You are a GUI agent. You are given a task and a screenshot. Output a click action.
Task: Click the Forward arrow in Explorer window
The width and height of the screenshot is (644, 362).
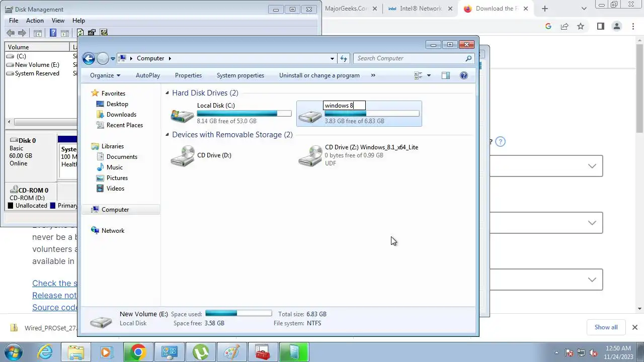103,58
